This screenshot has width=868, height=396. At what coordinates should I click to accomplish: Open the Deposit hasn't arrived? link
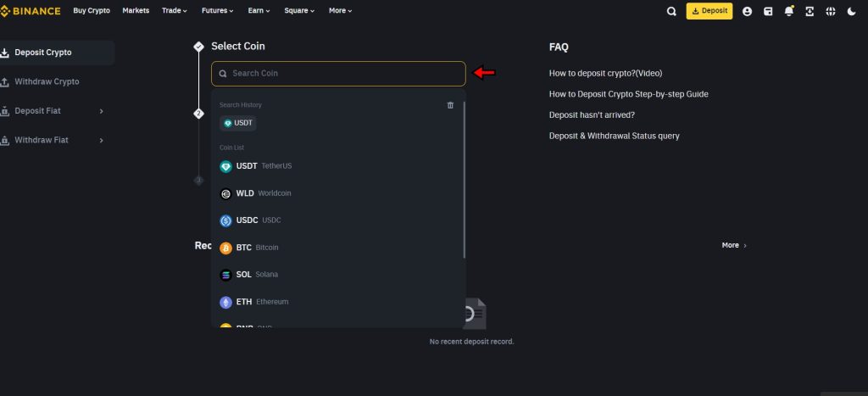point(592,115)
